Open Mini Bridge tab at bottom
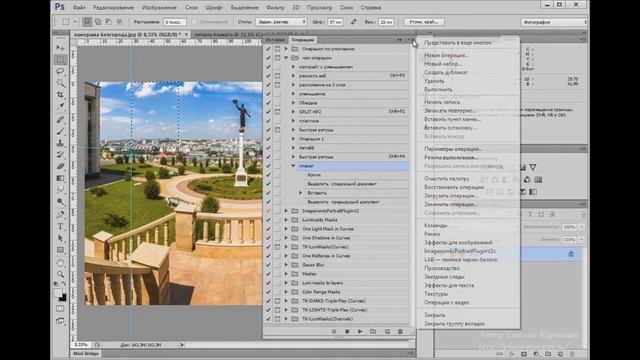 [x=86, y=353]
